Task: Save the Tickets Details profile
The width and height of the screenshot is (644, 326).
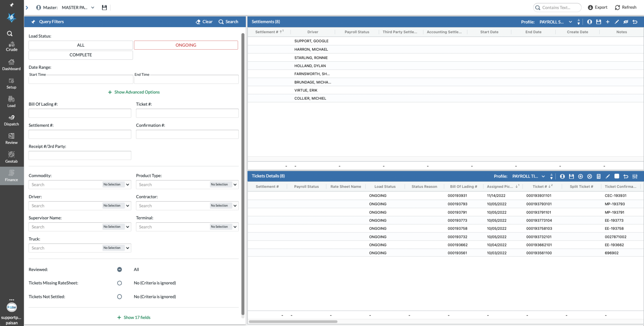Action: click(x=571, y=176)
